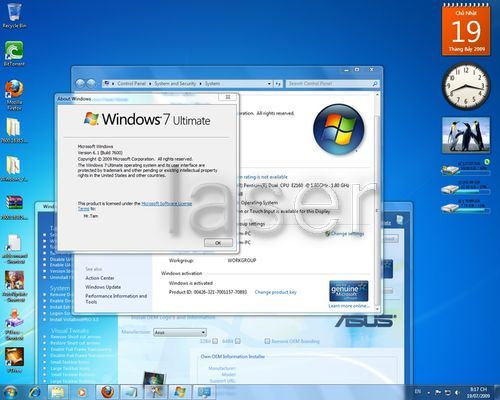Open the Recycle Bin desktop icon
Image resolution: width=500 pixels, height=400 pixels.
[14, 15]
